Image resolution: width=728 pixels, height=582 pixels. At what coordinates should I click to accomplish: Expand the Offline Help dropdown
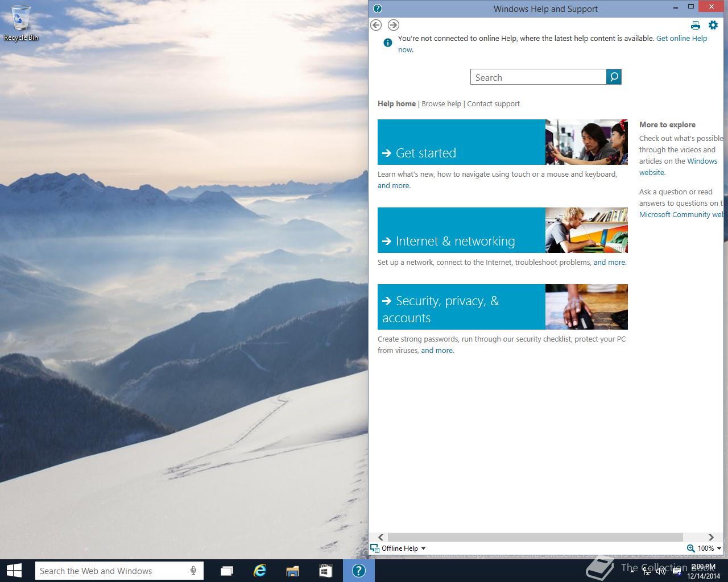pyautogui.click(x=423, y=548)
